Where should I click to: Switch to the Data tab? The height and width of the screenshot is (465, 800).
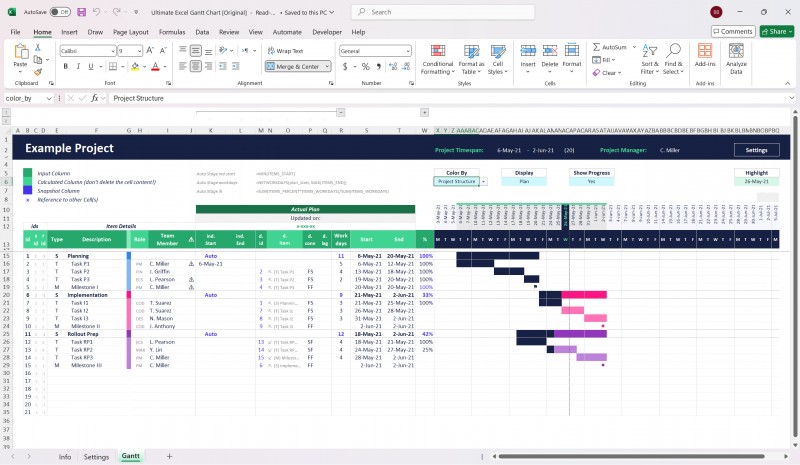click(x=202, y=32)
